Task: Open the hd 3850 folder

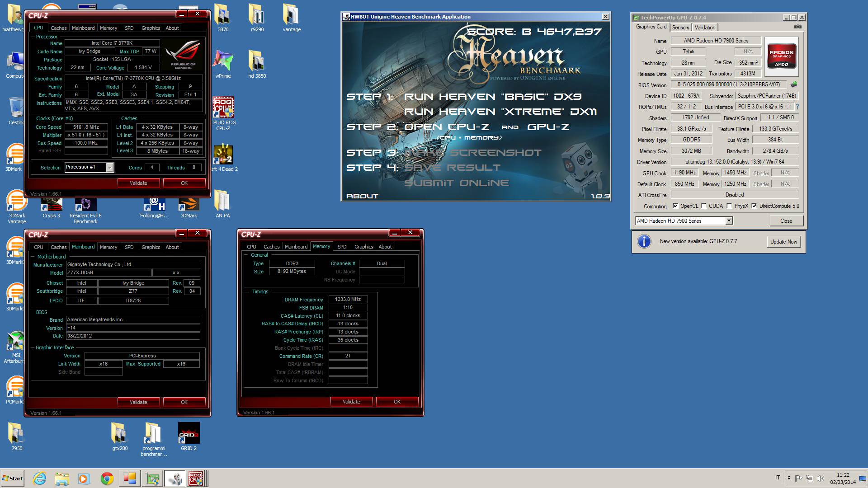Action: tap(257, 64)
